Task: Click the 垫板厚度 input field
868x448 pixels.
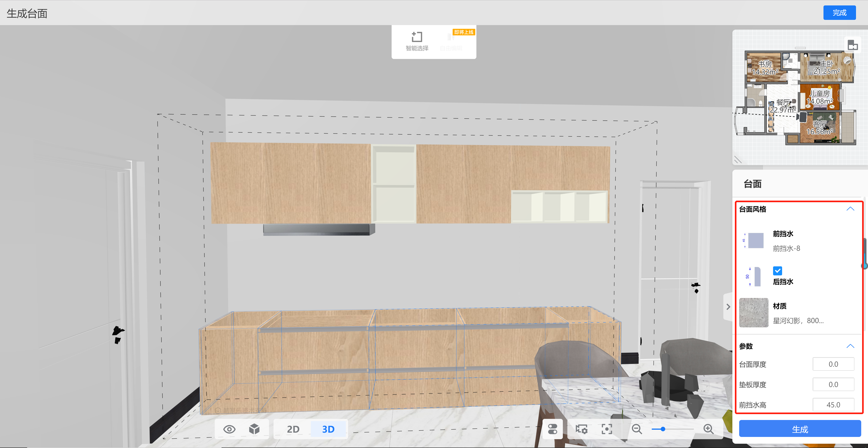Action: (x=833, y=384)
